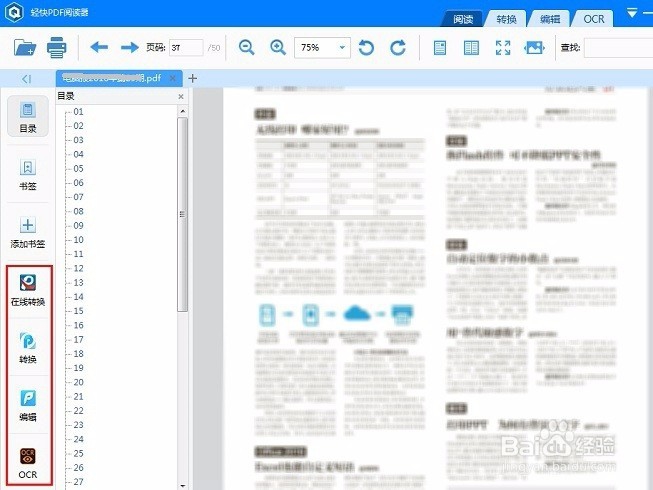Screen dimensions: 653x490
Task: Click the screenshot image icon in toolbar
Action: (534, 48)
